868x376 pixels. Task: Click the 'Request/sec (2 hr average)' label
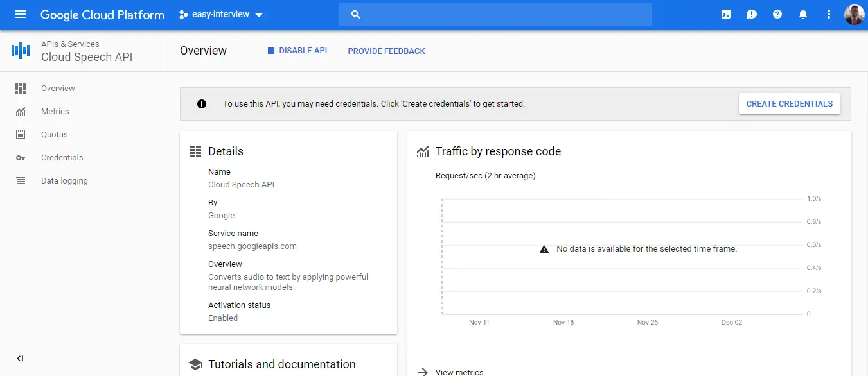click(x=486, y=176)
